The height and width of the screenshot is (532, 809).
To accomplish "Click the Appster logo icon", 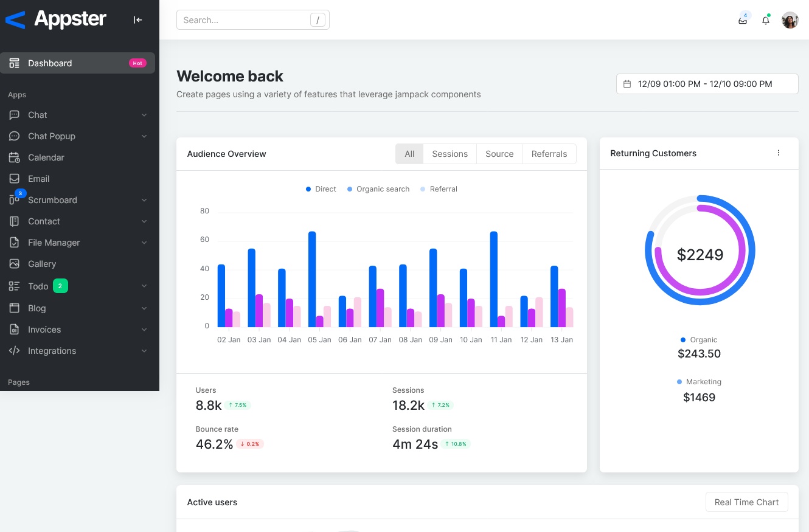I will pyautogui.click(x=15, y=20).
